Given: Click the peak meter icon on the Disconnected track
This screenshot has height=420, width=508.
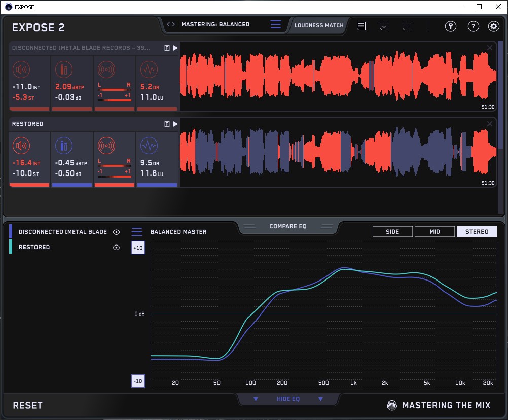Looking at the screenshot, I should 64,69.
